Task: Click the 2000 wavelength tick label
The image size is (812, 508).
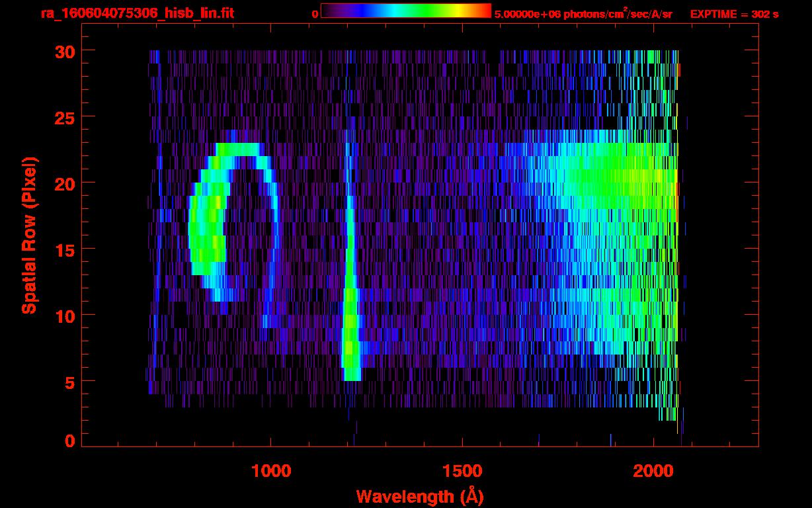Action: (x=653, y=471)
